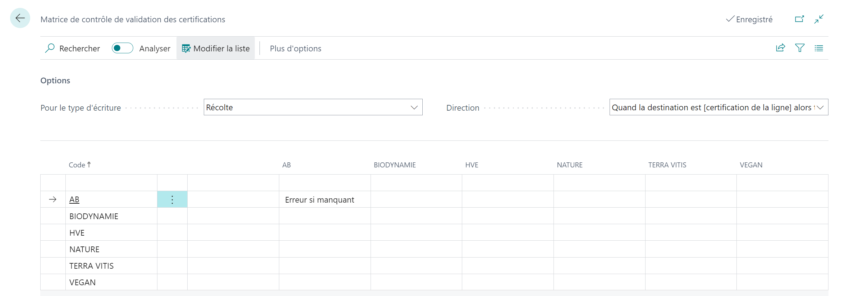Viewport: 868px width, 296px height.
Task: Click the collapse page arrows icon
Action: 819,19
